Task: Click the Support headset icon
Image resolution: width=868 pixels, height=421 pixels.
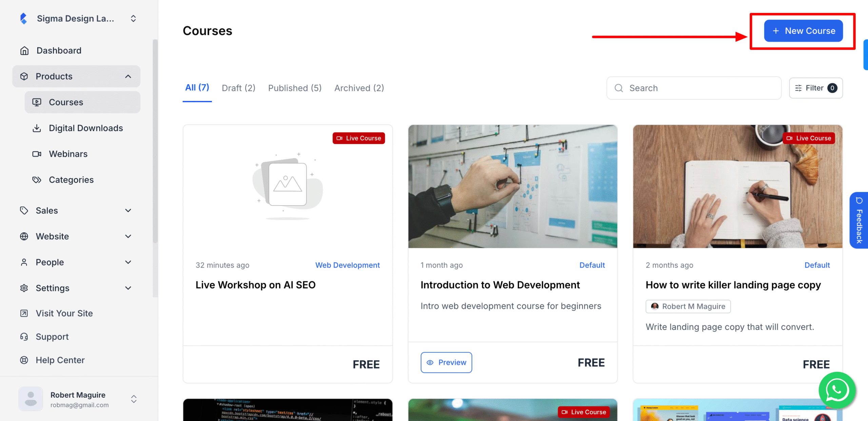Action: (x=24, y=337)
